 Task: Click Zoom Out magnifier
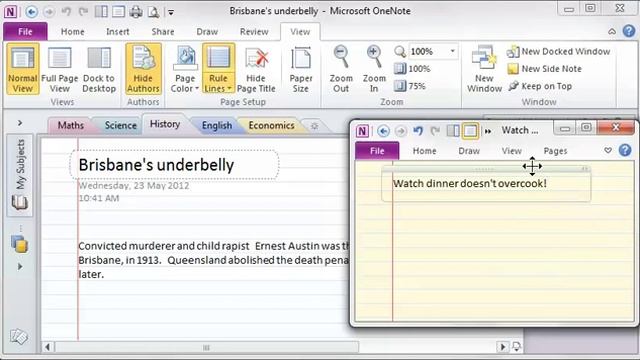[341, 69]
